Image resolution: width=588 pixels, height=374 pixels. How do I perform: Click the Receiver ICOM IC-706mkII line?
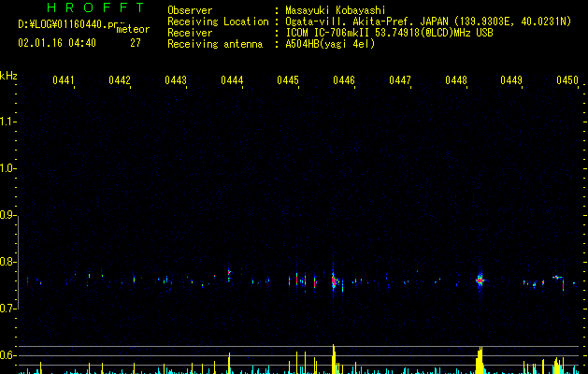coord(389,33)
